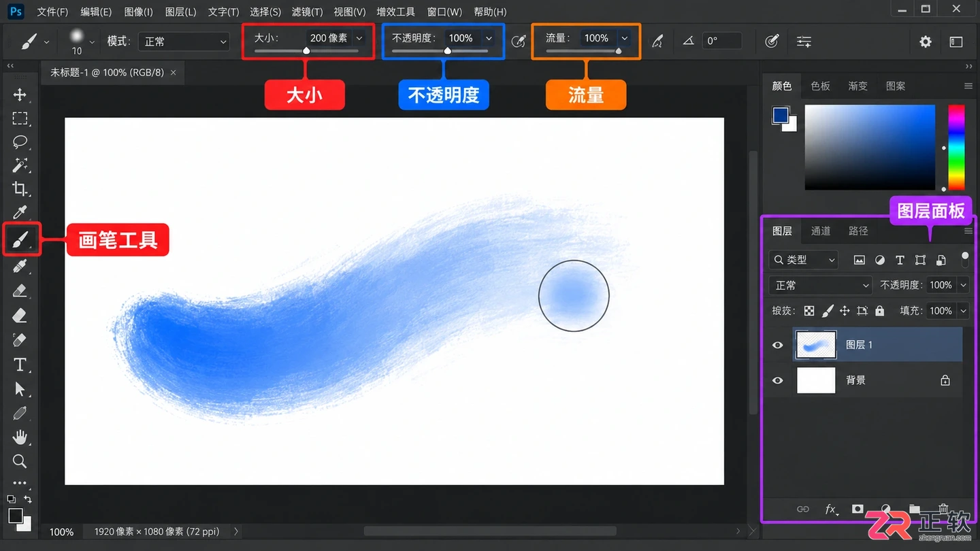Select the Crop tool
The height and width of the screenshot is (551, 980).
[20, 189]
